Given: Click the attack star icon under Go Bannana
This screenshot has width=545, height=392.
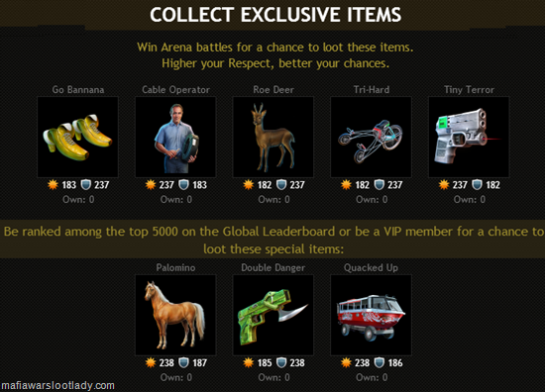Looking at the screenshot, I should pyautogui.click(x=53, y=185).
